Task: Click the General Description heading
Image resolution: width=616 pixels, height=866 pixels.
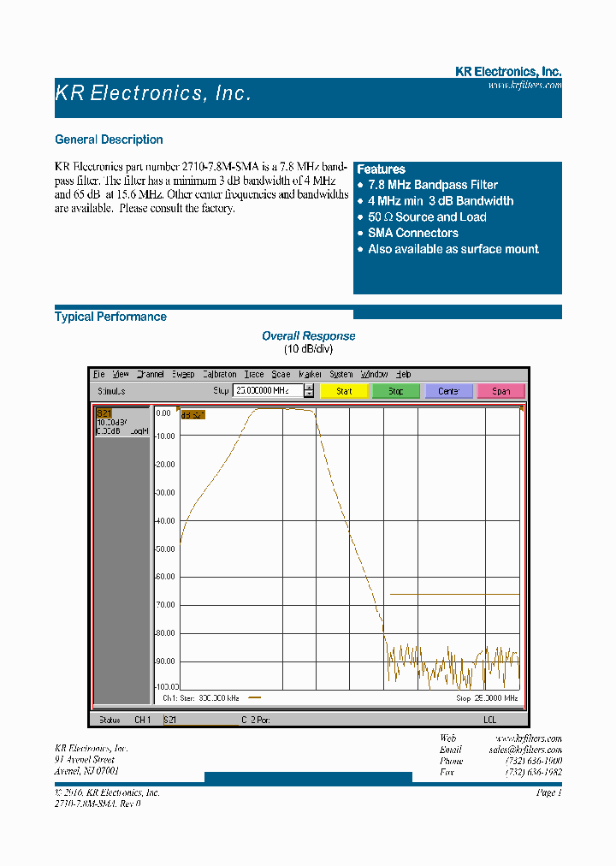Action: click(109, 139)
